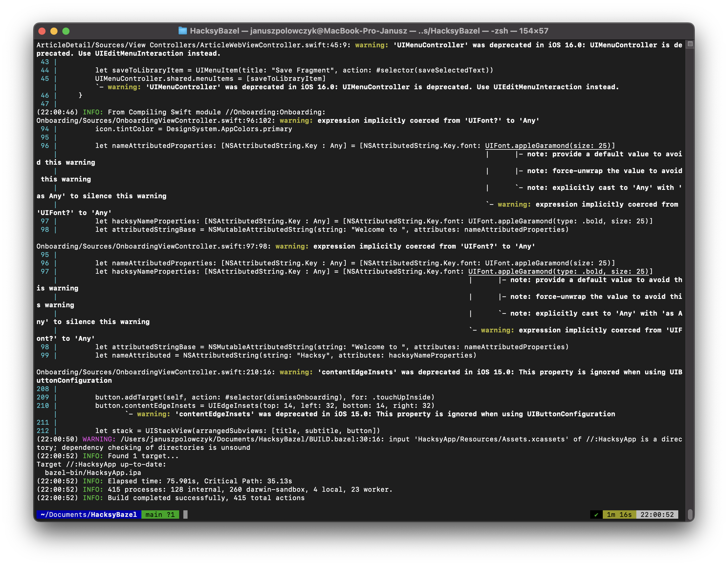Viewport: 728px width, 566px height.
Task: Click the ~/Documents/HacksyBazel prompt segment
Action: pos(89,515)
